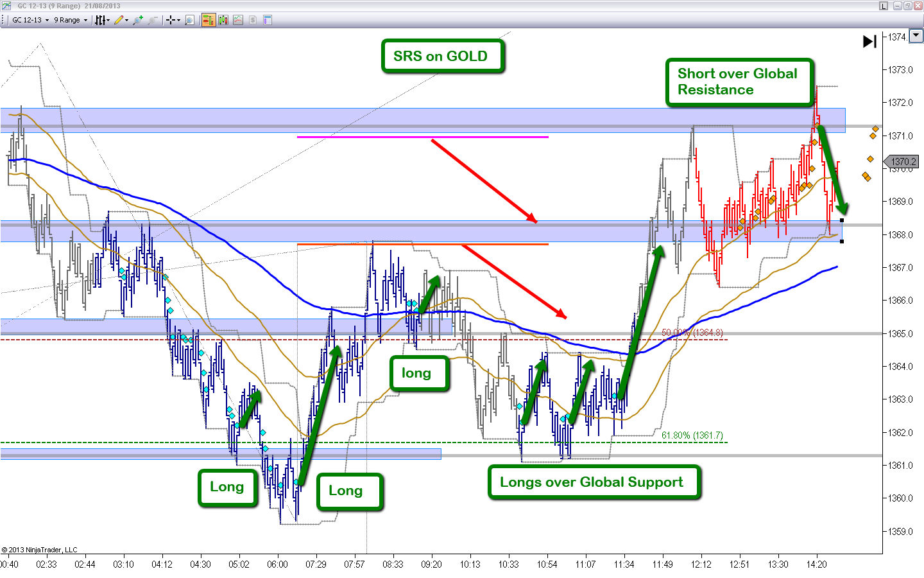Expand the 9 Range interval dropdown
This screenshot has height=578, width=924.
[x=67, y=20]
